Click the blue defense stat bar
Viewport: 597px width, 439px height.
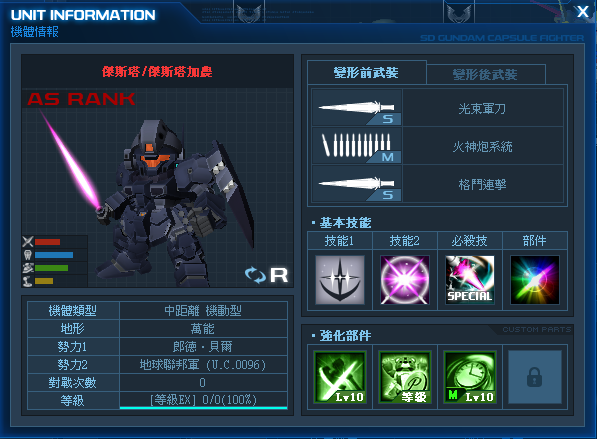(x=54, y=255)
